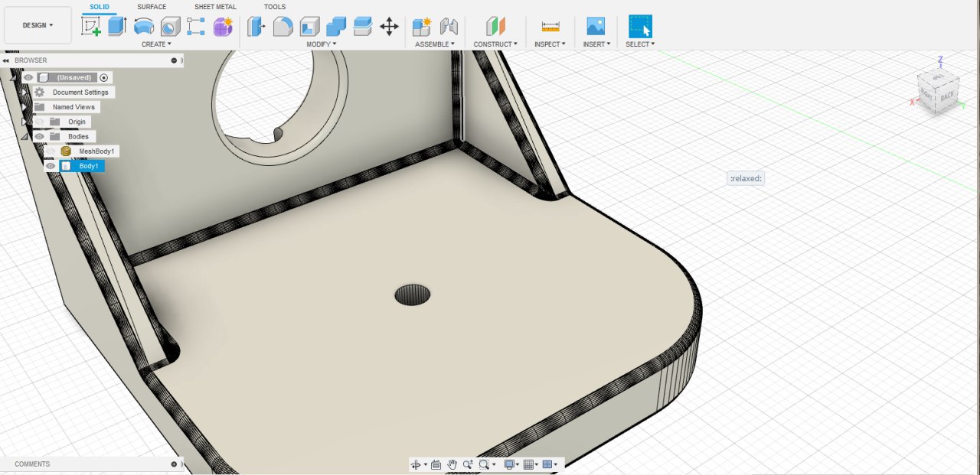Open the SELECT dropdown menu
Viewport: 980px width, 475px height.
(640, 44)
